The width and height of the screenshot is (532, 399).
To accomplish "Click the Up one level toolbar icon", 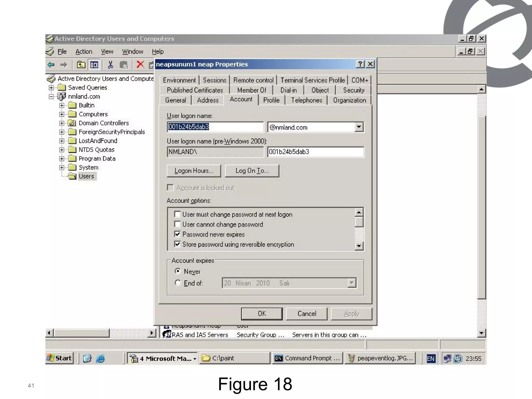I will (x=81, y=64).
